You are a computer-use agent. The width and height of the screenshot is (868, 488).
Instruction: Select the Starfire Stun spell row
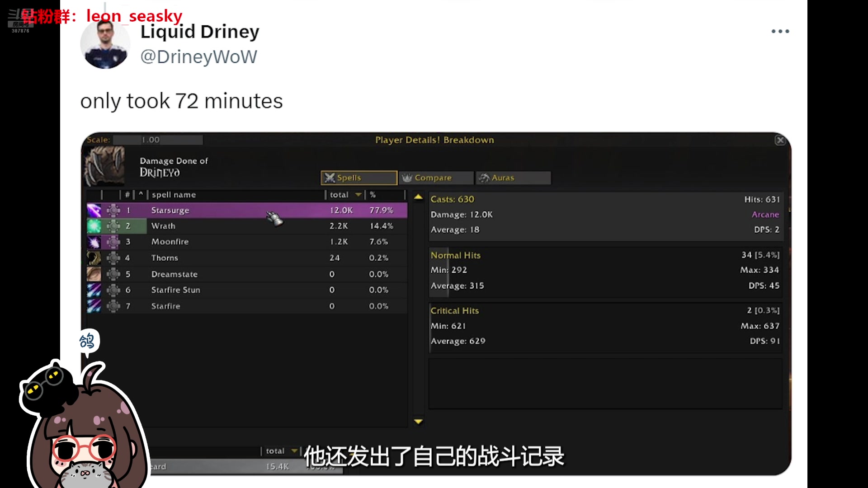click(x=247, y=290)
